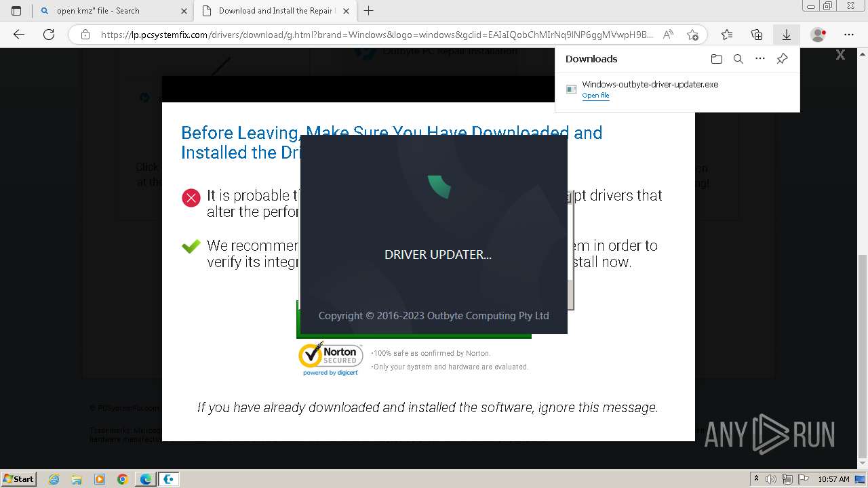Switch to Outbyte Driver Updater taskbar item

click(x=169, y=479)
